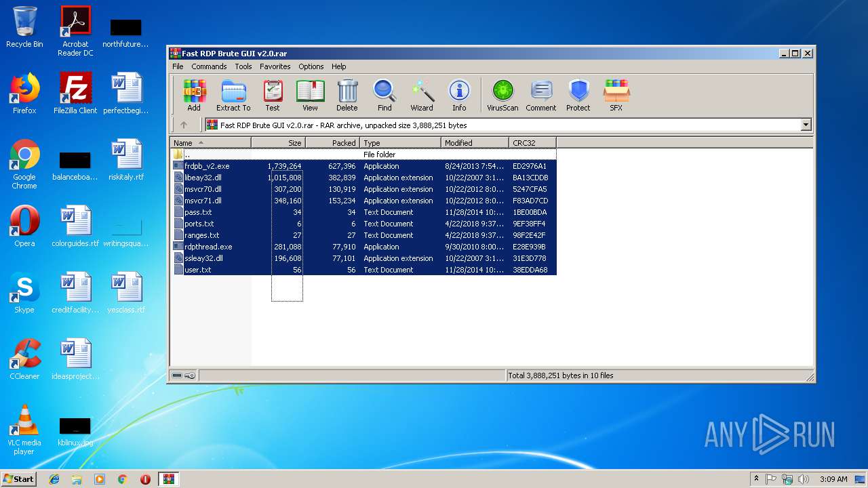Select frdpb_v2.exe in the file list

[363, 166]
